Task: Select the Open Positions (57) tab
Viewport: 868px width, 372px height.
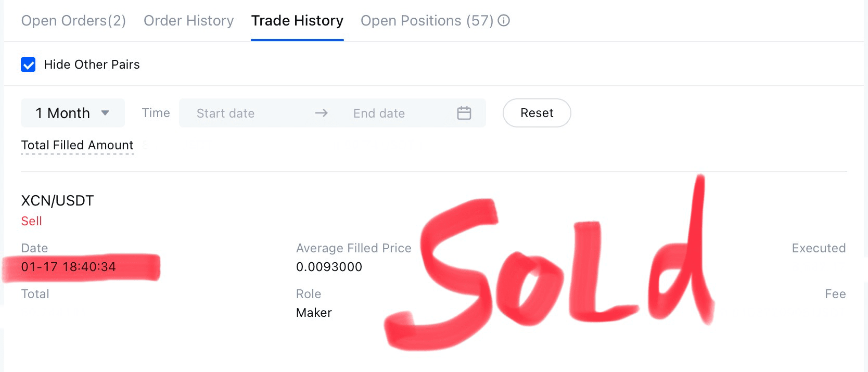Action: pos(427,21)
